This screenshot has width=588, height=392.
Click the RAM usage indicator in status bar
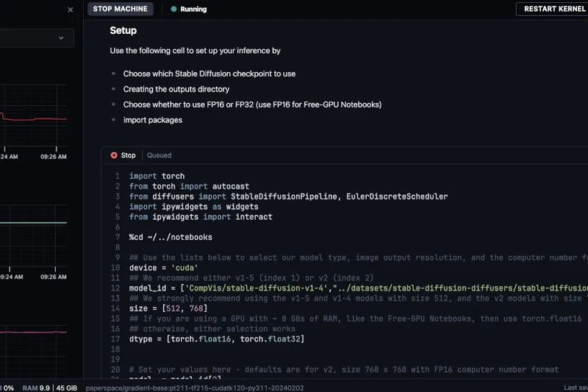(46, 387)
